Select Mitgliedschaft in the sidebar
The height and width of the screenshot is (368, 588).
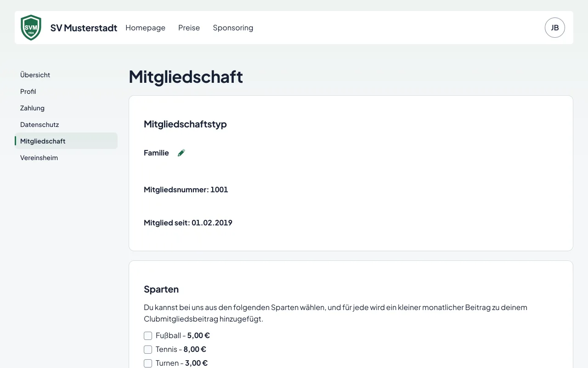(66, 141)
